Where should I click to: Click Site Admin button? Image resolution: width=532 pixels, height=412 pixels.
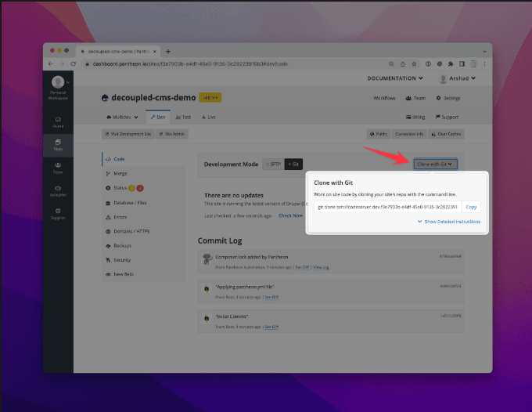pyautogui.click(x=172, y=134)
